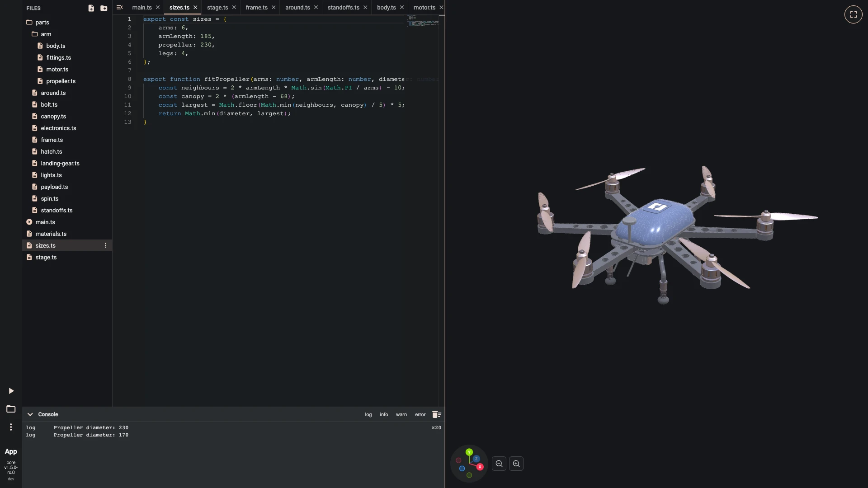Click the App label in sidebar
Image resolution: width=868 pixels, height=488 pixels.
click(x=11, y=451)
